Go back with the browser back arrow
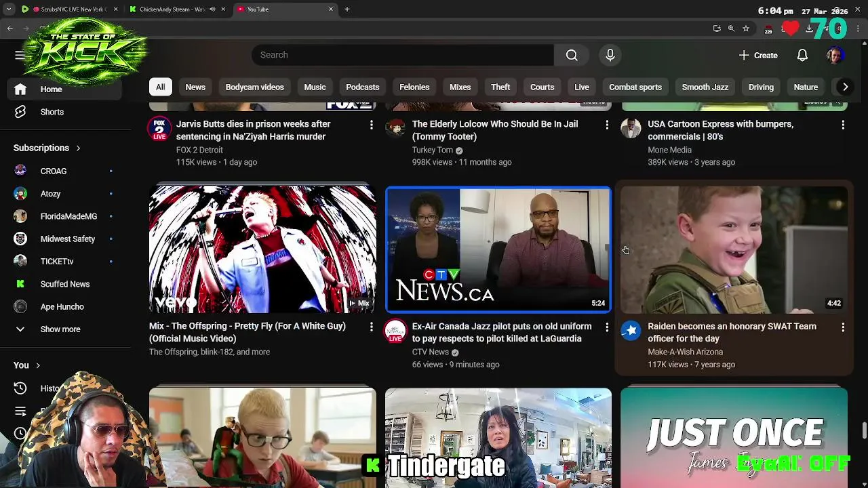This screenshot has height=488, width=868. pos(9,28)
